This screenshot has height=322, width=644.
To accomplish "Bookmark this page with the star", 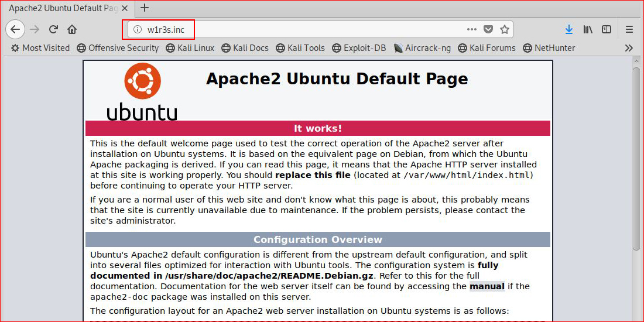I will click(504, 29).
